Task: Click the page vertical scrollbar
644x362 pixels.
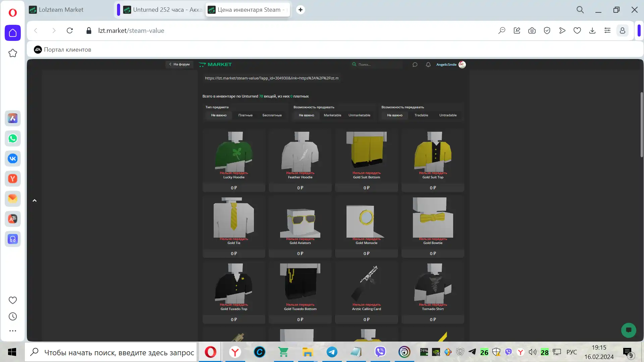Action: 642,125
